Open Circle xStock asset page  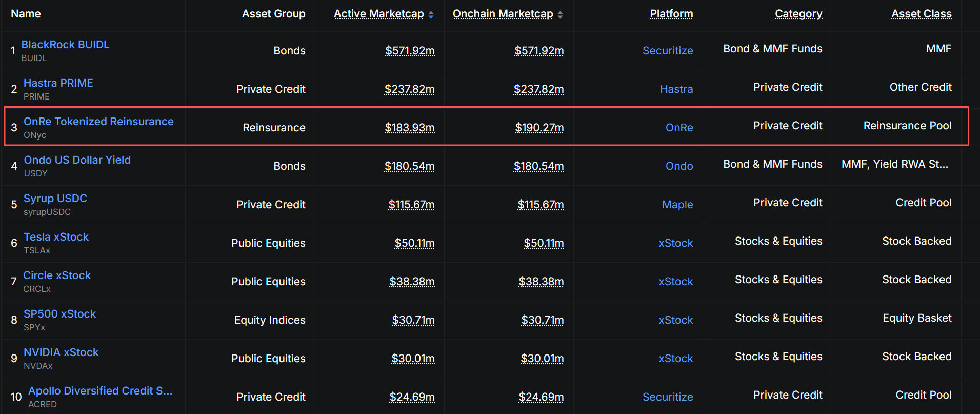point(57,275)
